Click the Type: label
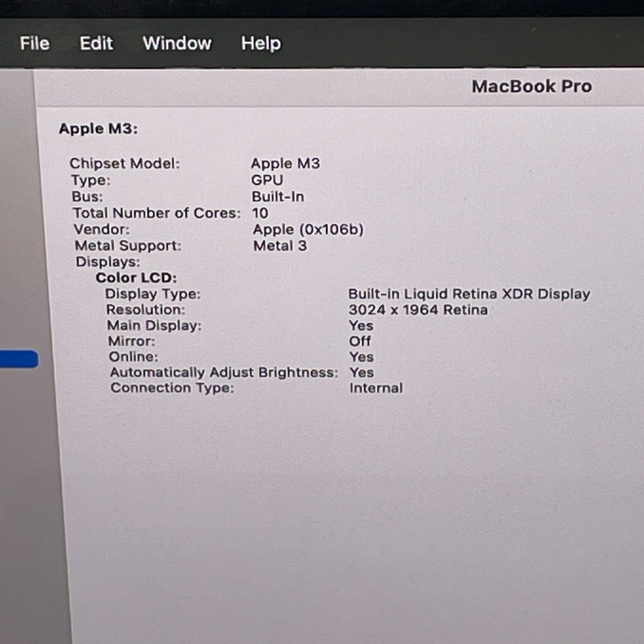Viewport: 644px width, 644px height. (91, 180)
